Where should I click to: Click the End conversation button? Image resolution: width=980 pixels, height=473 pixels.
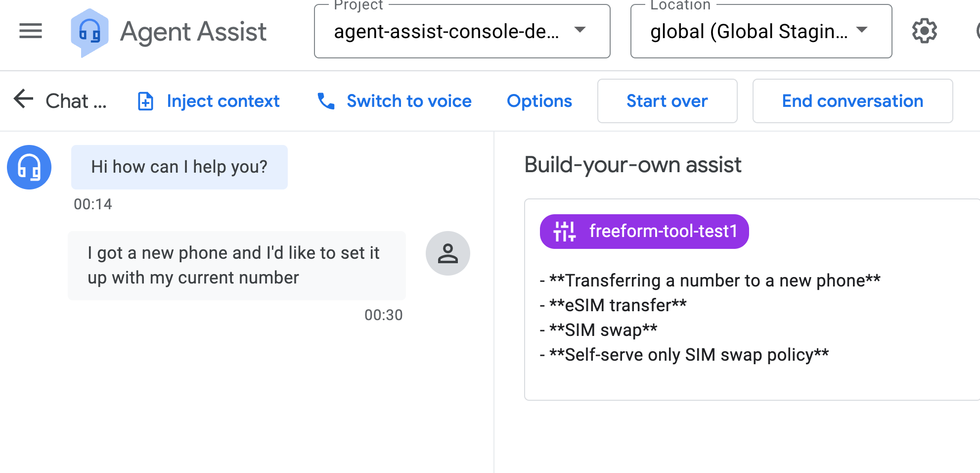pyautogui.click(x=852, y=101)
